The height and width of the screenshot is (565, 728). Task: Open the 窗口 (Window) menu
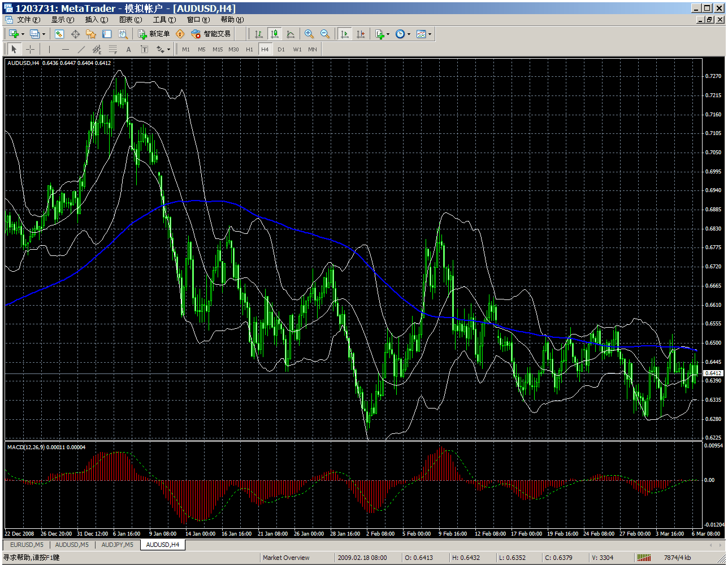click(198, 19)
